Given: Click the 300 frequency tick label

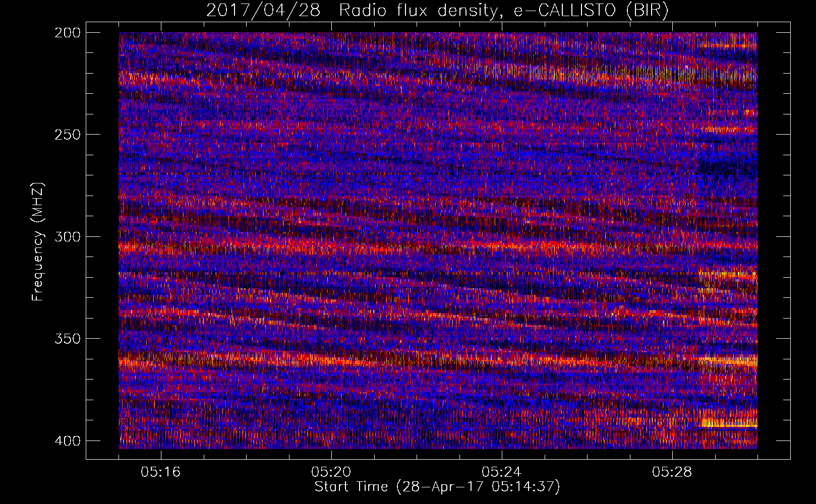Looking at the screenshot, I should point(67,237).
